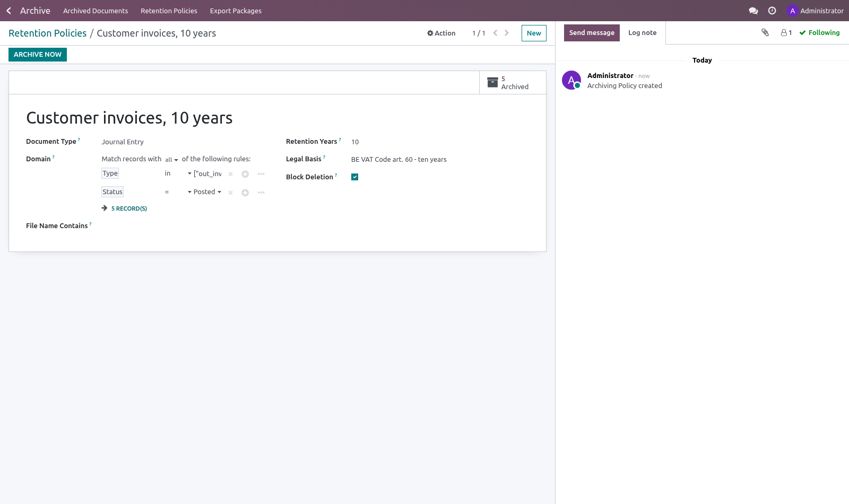Uncheck the Block Deletion checkbox
849x504 pixels.
[x=354, y=177]
